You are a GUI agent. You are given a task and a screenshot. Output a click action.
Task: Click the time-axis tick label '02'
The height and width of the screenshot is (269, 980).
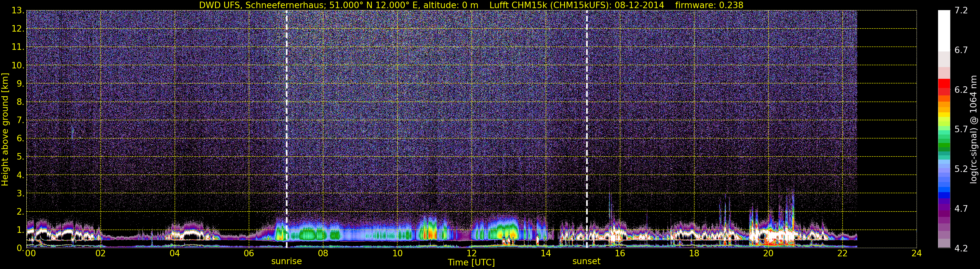pos(101,253)
